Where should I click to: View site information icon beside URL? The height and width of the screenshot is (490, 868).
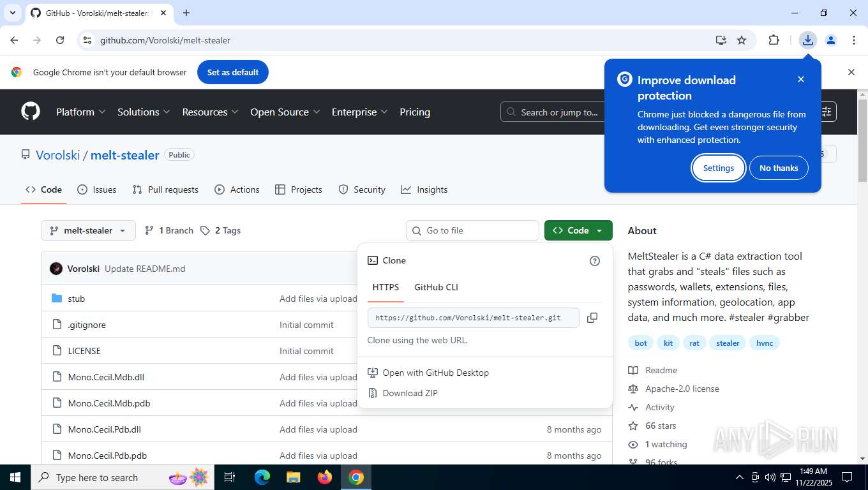(x=87, y=40)
